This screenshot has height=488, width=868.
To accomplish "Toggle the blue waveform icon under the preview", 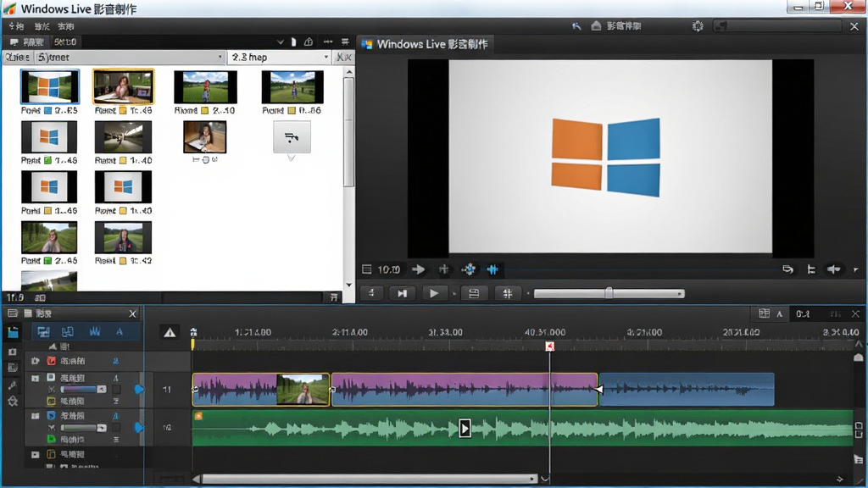I will tap(492, 269).
